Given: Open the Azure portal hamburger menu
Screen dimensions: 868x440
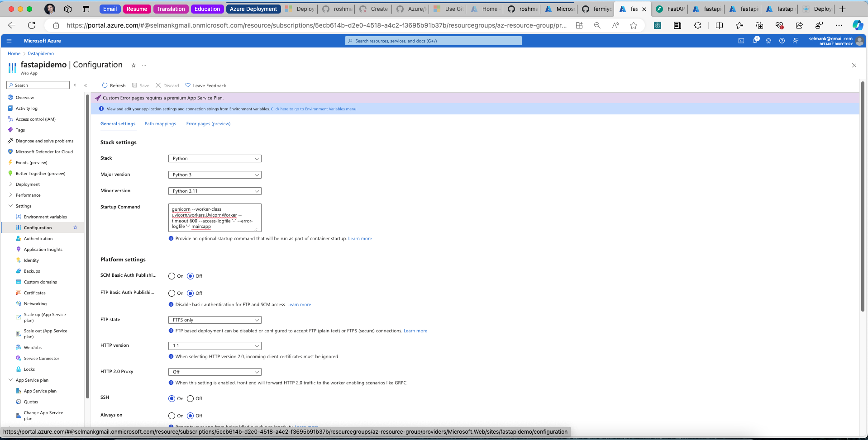Looking at the screenshot, I should 9,41.
